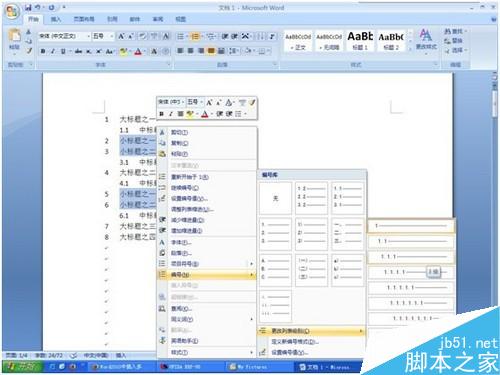Choose Cut (剪切) in context menu
Image resolution: width=500 pixels, height=375 pixels.
207,132
